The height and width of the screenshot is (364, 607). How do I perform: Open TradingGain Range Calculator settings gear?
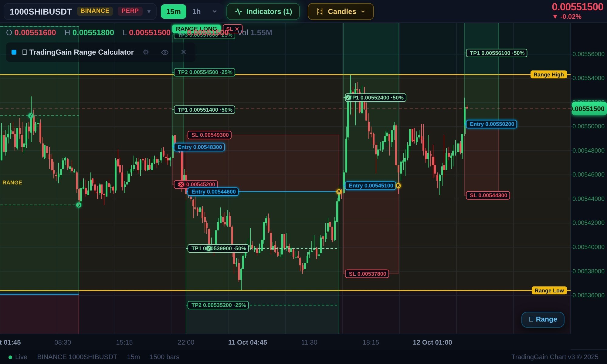(146, 52)
